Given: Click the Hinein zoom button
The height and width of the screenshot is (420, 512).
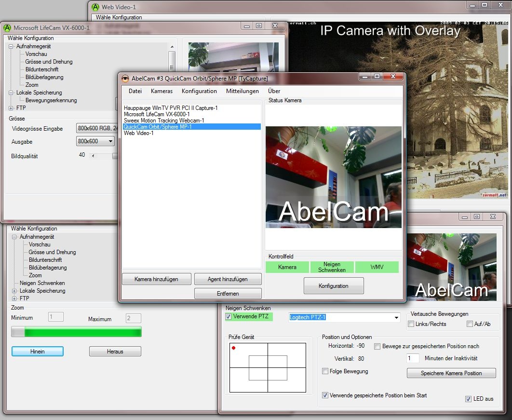Looking at the screenshot, I should click(38, 352).
